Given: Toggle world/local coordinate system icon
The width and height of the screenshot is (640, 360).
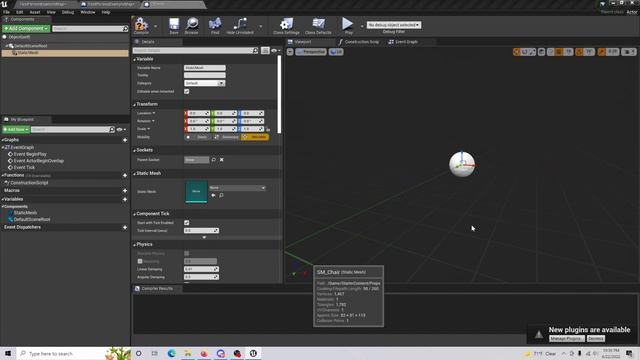Looking at the screenshot, I should 542,52.
